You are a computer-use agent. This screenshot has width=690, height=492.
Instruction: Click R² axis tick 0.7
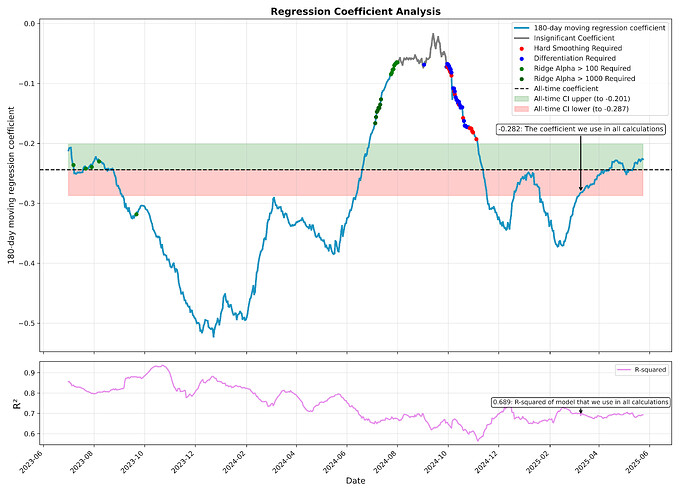pos(29,414)
